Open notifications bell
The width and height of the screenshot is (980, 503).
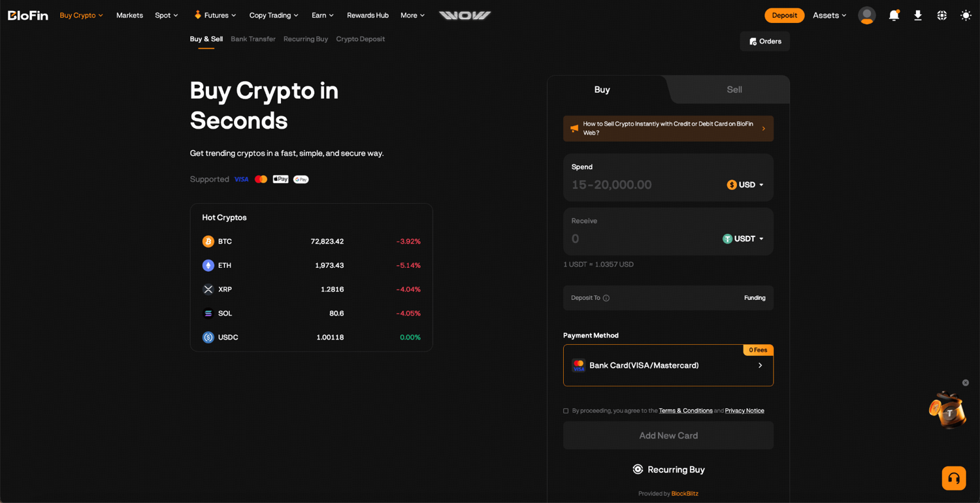[x=894, y=15]
